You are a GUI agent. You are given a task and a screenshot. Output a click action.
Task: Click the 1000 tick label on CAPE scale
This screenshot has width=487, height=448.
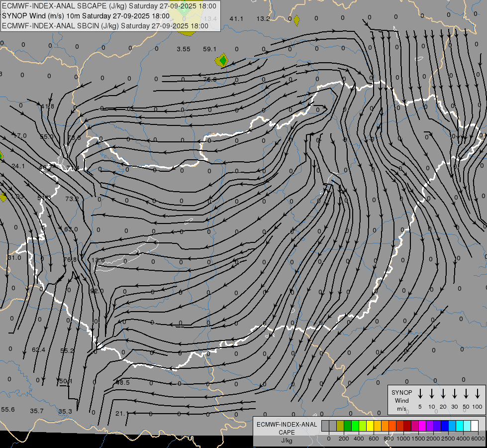pyautogui.click(x=403, y=439)
